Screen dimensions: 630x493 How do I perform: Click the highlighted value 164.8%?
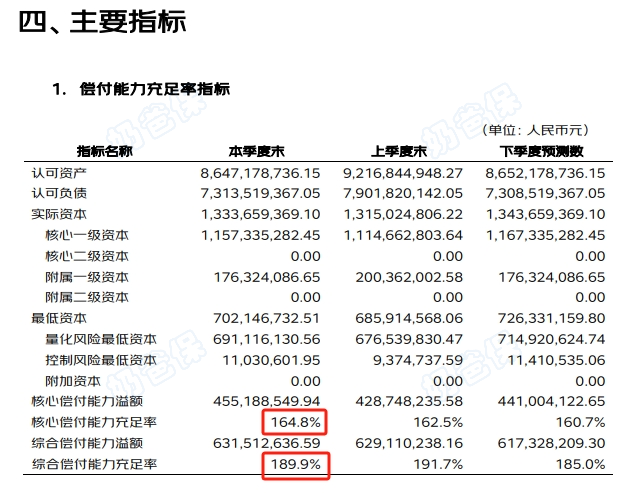[296, 422]
